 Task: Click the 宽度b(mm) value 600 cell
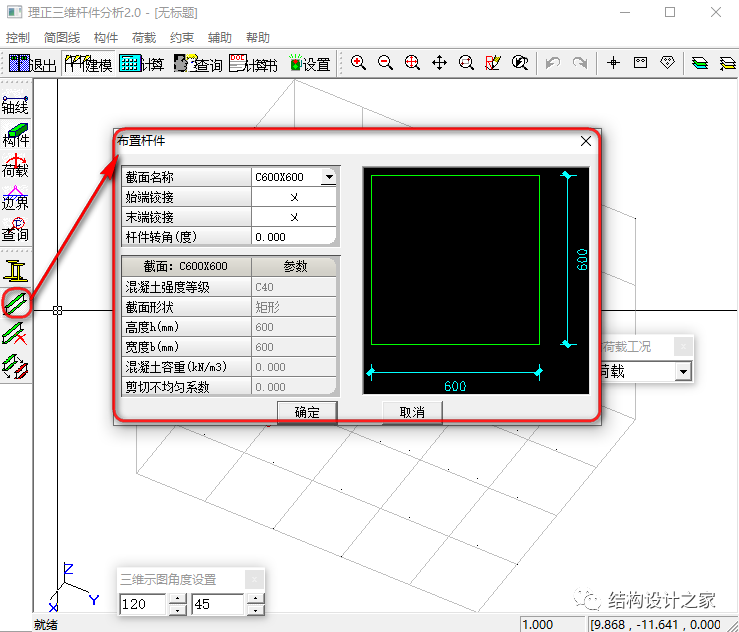click(294, 347)
